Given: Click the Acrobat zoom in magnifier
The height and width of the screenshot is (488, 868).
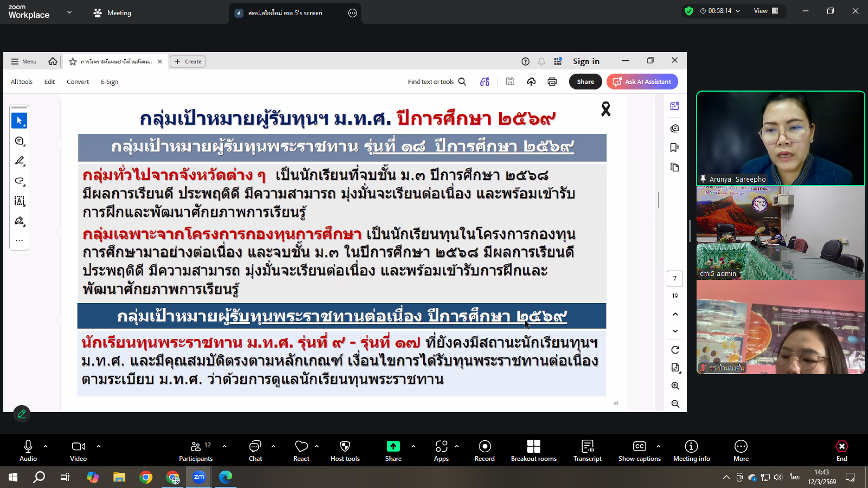Looking at the screenshot, I should click(x=675, y=386).
